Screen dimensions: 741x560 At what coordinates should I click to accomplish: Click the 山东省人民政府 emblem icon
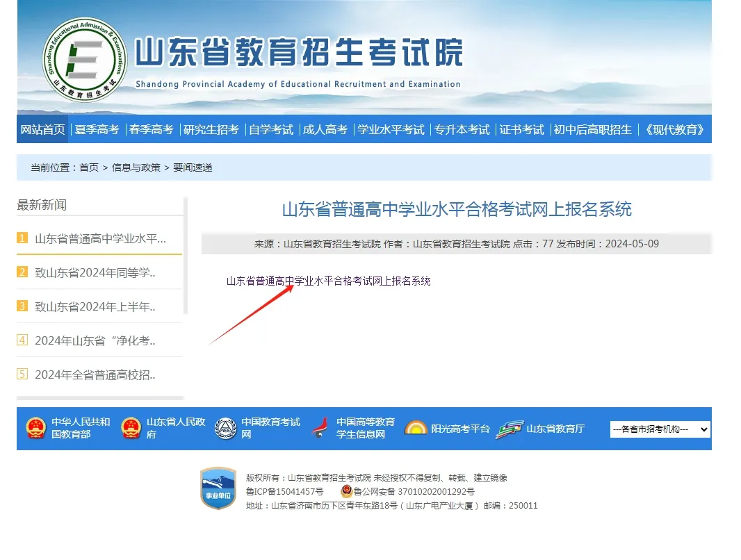[131, 428]
